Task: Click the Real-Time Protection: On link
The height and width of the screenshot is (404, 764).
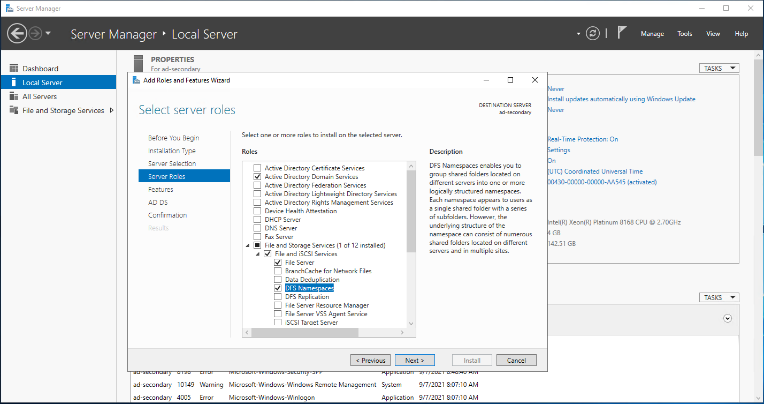Action: [x=582, y=139]
